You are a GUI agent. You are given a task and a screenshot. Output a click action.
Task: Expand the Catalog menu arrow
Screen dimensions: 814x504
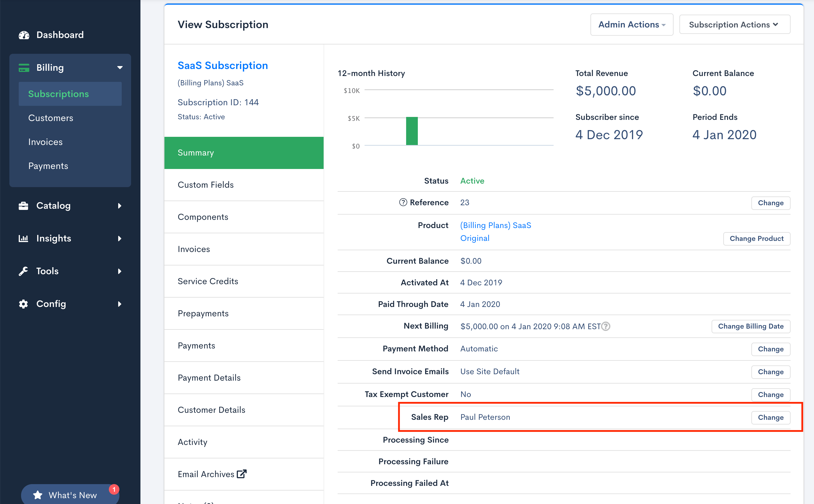(x=119, y=206)
